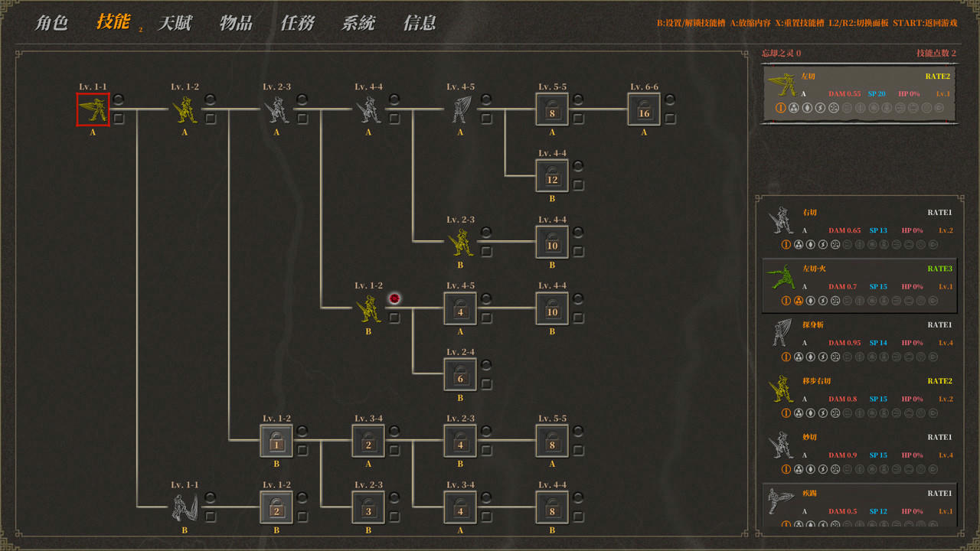Click the locked Lv. 2-4 node numbered 6
Screen dimensions: 980x551
point(460,375)
